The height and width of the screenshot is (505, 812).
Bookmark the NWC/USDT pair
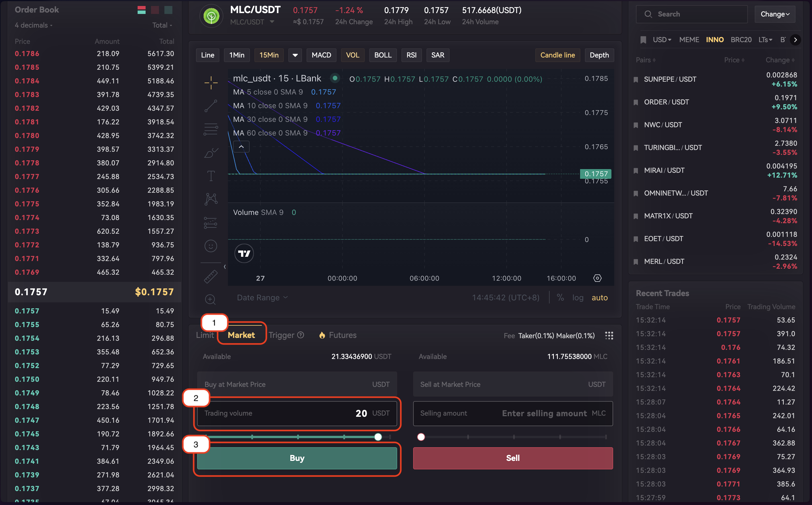tap(636, 125)
